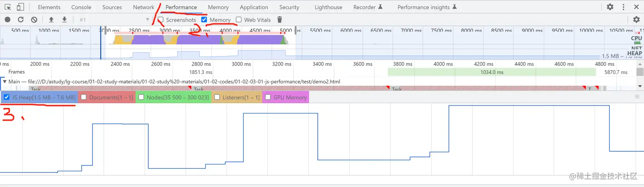The height and width of the screenshot is (187, 644).
Task: Click the inspect element picker icon
Action: pyautogui.click(x=8, y=7)
